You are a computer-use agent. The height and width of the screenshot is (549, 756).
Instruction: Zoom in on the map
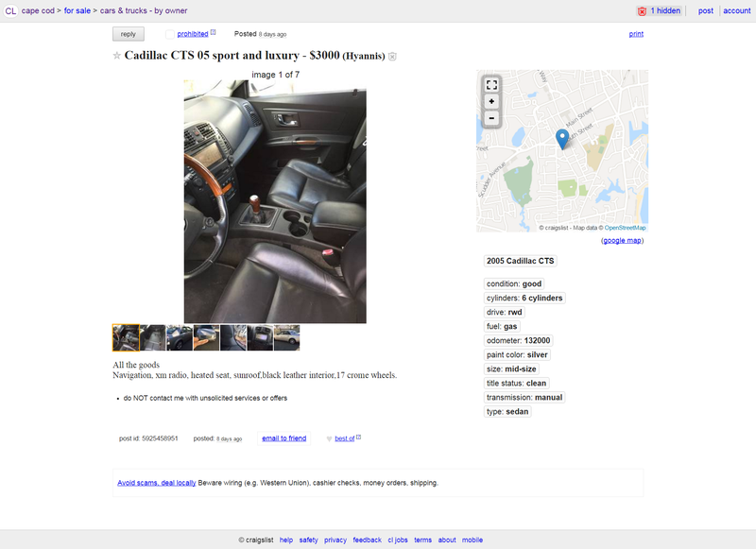click(x=491, y=101)
